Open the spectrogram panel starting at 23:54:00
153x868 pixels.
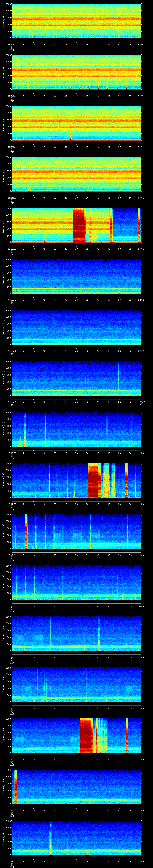(x=76, y=123)
